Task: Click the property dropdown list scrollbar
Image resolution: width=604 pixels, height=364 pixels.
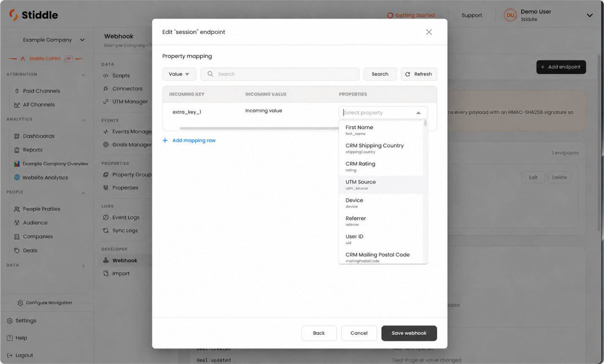Action: tap(425, 123)
